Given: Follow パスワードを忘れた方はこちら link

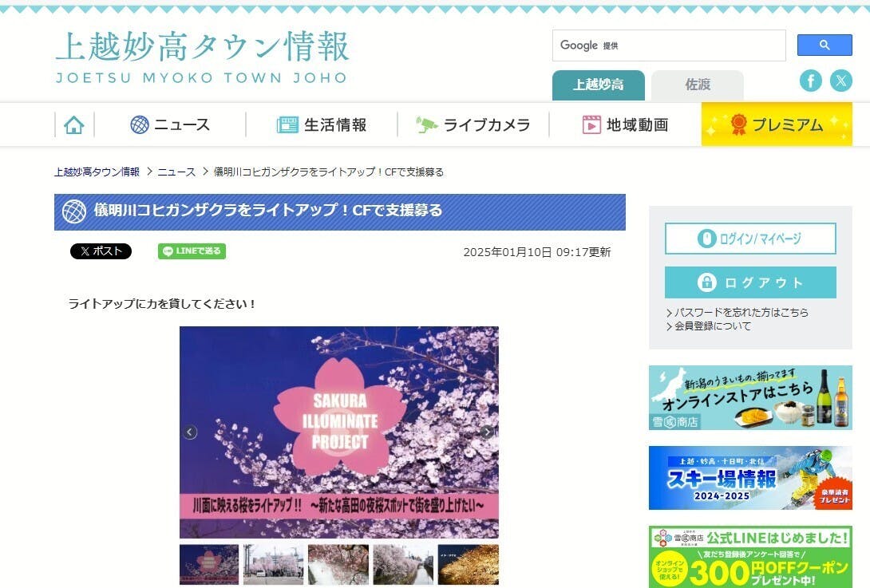Looking at the screenshot, I should click(x=737, y=312).
